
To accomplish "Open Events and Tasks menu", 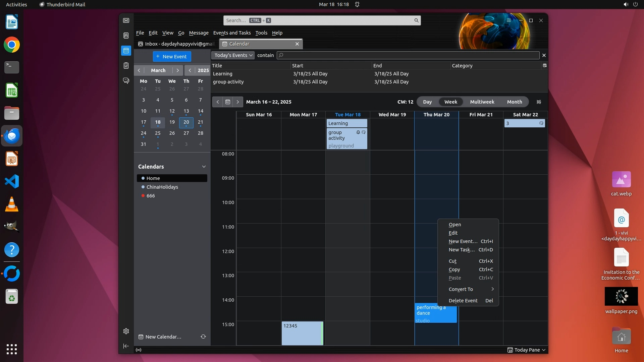I will coord(232,33).
